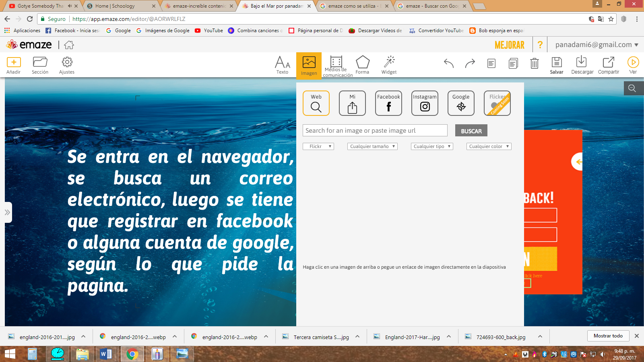Go to emaze home icon
The image size is (644, 362).
tap(69, 45)
